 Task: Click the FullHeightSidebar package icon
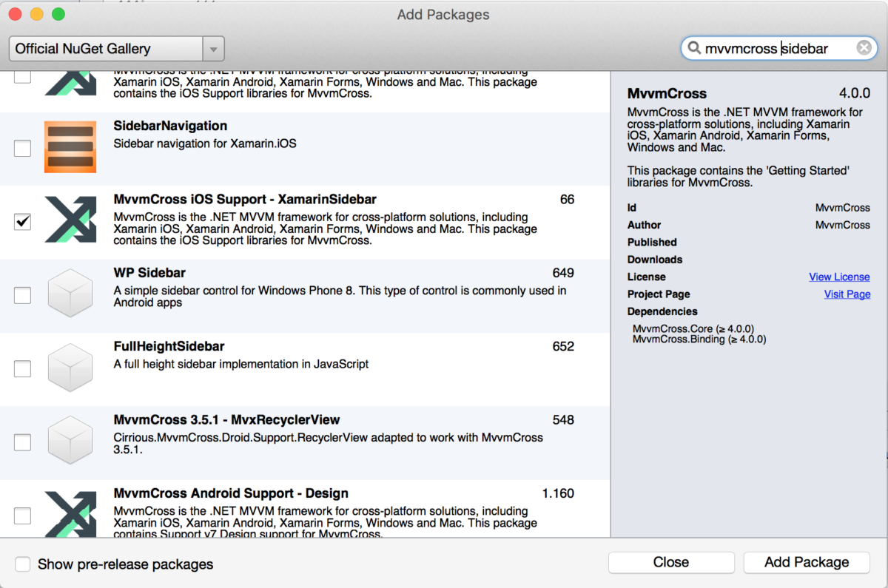[x=70, y=368]
